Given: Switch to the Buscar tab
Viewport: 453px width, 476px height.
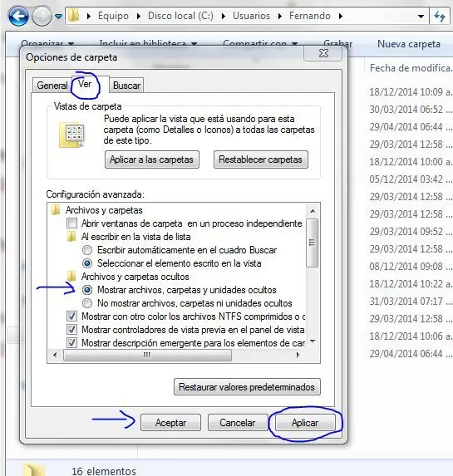Looking at the screenshot, I should 126,86.
